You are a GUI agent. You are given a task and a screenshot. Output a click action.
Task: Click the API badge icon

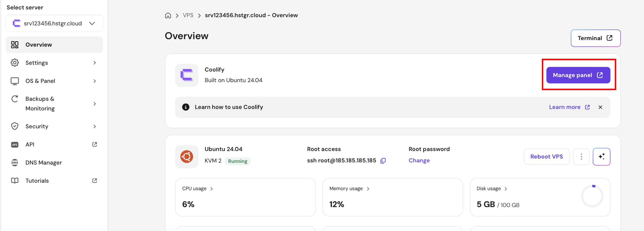coord(15,145)
